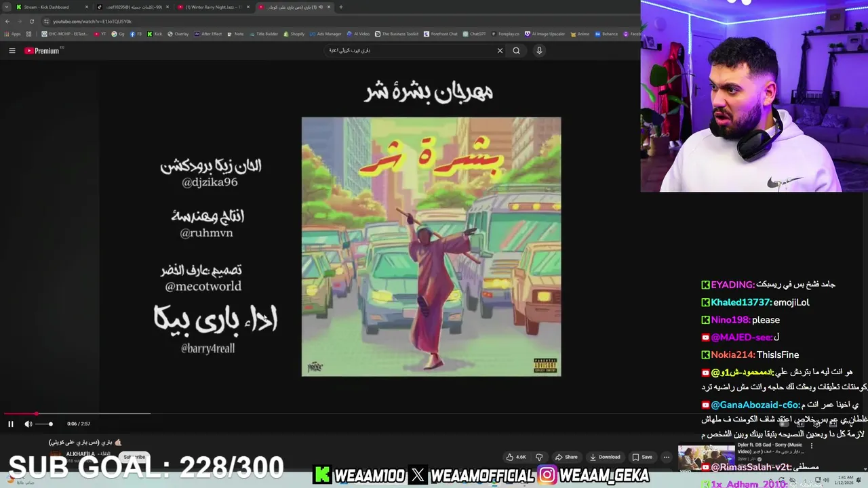Dislike the video thumbs down
Viewport: 868px width, 488px height.
(539, 457)
